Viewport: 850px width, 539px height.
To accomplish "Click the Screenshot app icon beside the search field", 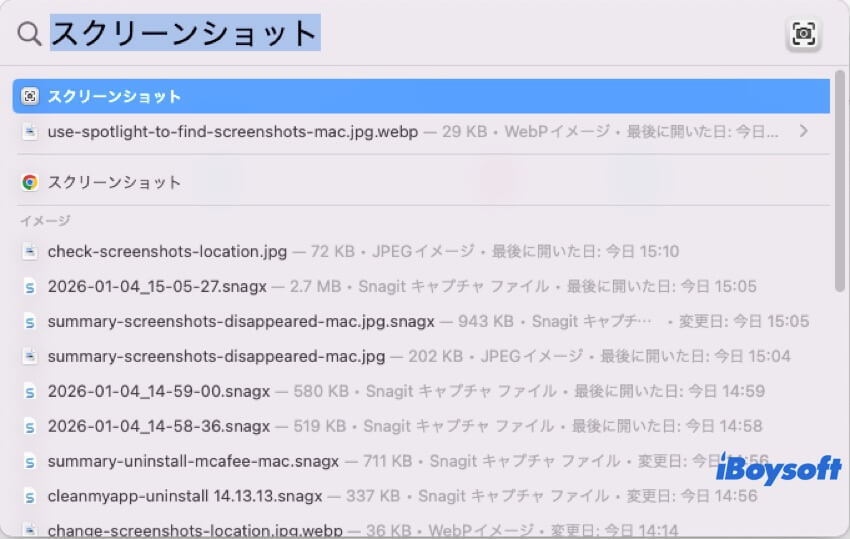I will pyautogui.click(x=803, y=34).
